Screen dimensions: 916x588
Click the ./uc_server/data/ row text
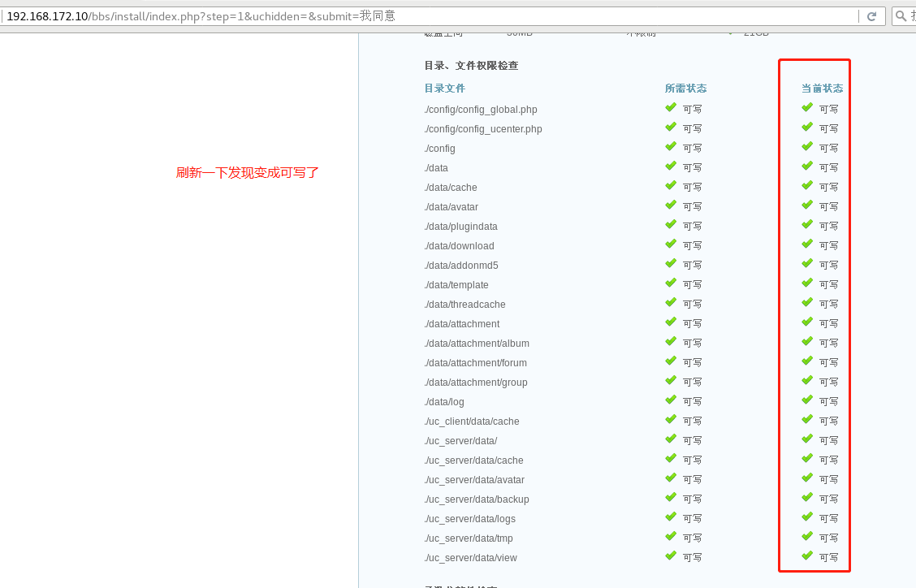(461, 441)
